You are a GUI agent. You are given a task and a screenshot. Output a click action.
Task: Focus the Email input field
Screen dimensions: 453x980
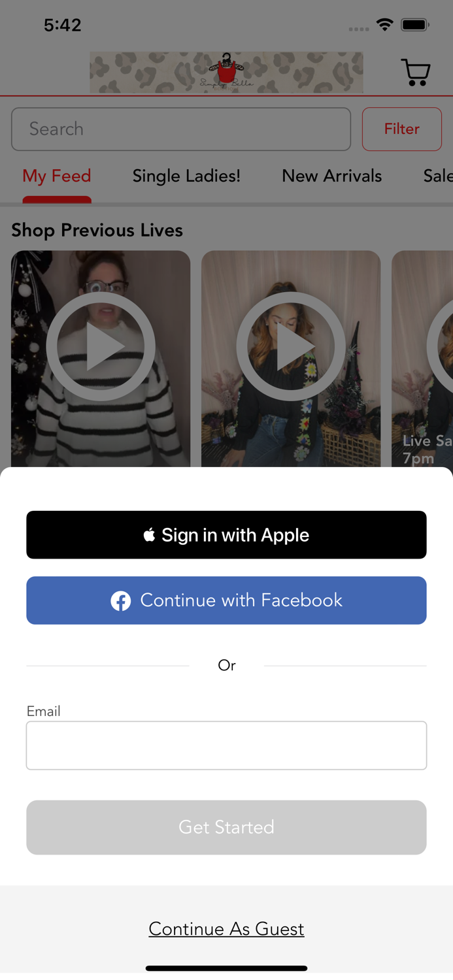point(226,745)
